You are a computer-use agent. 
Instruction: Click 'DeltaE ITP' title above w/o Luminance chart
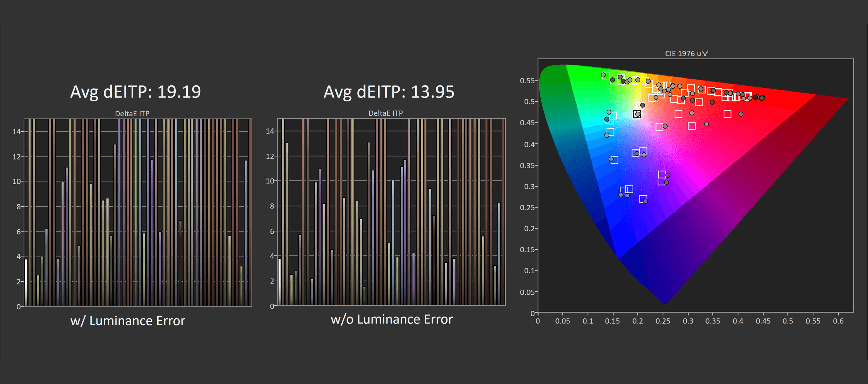coord(385,113)
